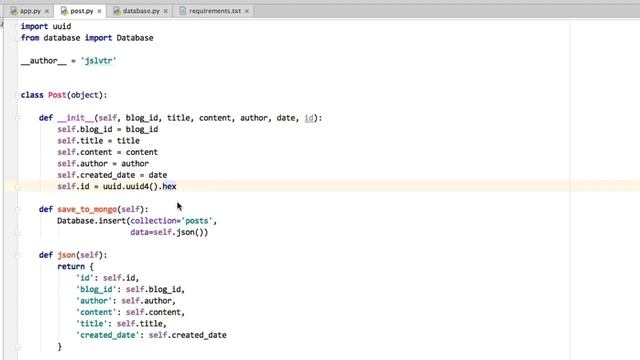The width and height of the screenshot is (640, 360).
Task: Collapse the save_to_mongo method fold marker
Action: pos(18,209)
